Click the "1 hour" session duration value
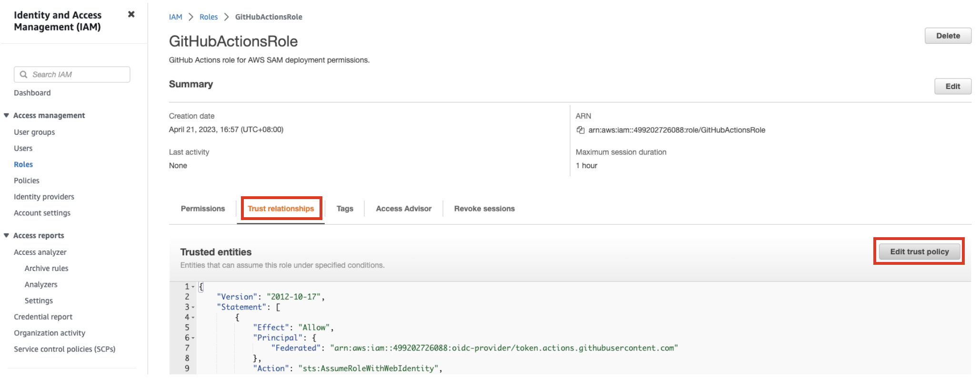 pos(586,166)
